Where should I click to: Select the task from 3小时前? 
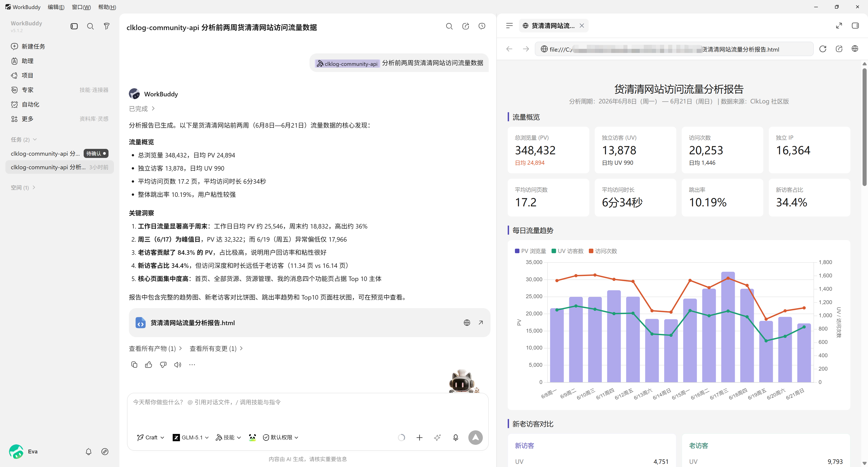tap(60, 167)
